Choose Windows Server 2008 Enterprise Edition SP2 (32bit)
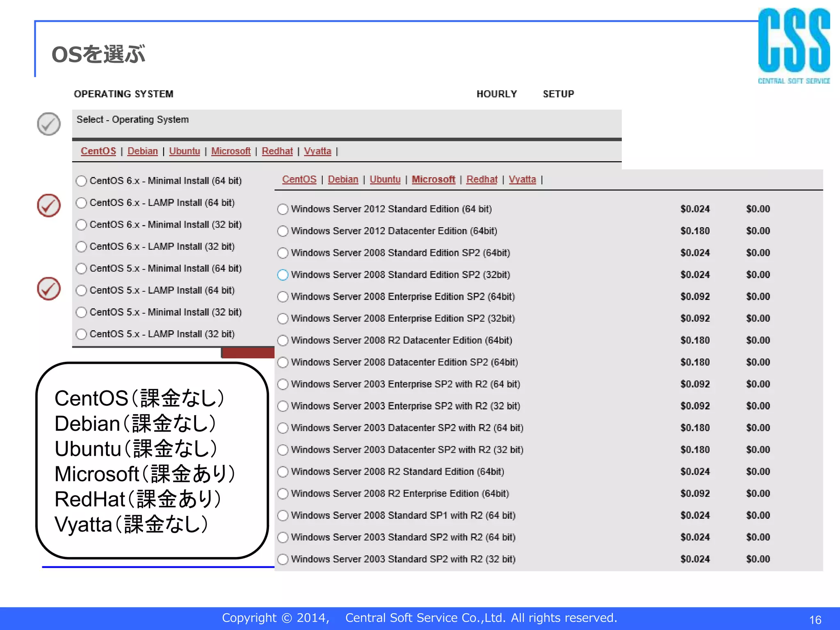The width and height of the screenshot is (840, 630). (x=283, y=319)
